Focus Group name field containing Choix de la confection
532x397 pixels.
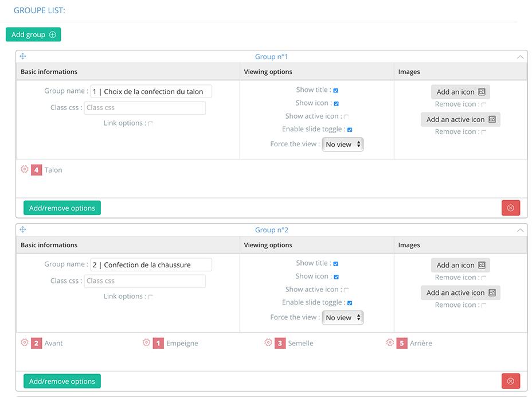point(151,91)
